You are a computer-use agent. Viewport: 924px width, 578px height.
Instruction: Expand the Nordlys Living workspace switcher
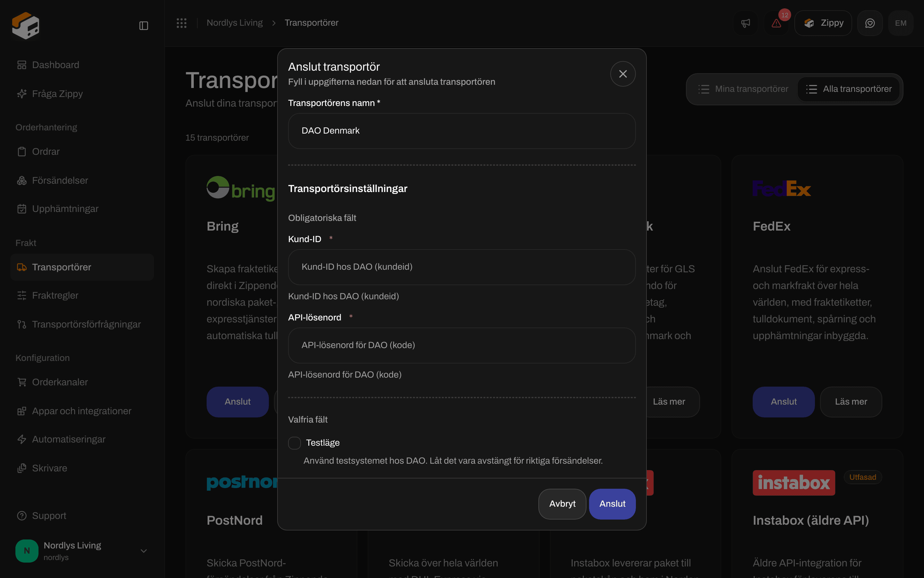tap(82, 551)
